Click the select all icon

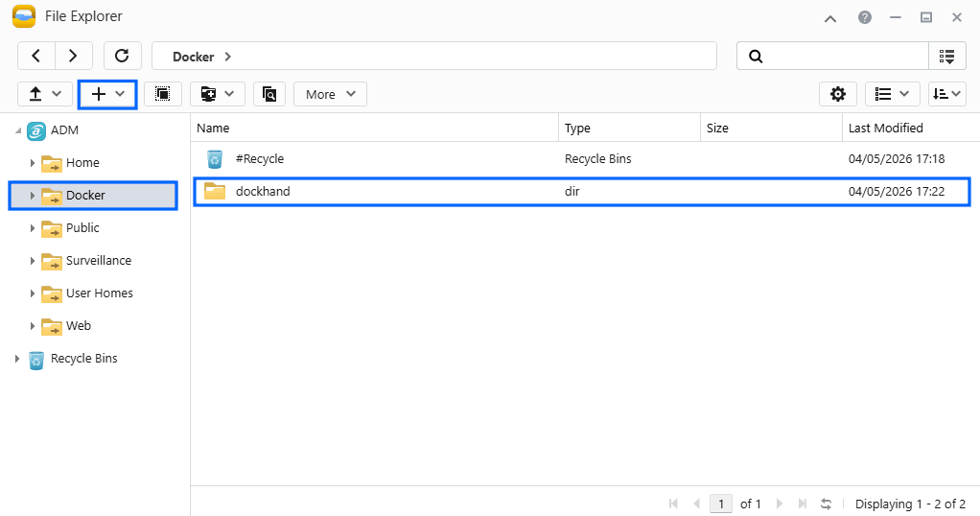pyautogui.click(x=163, y=94)
